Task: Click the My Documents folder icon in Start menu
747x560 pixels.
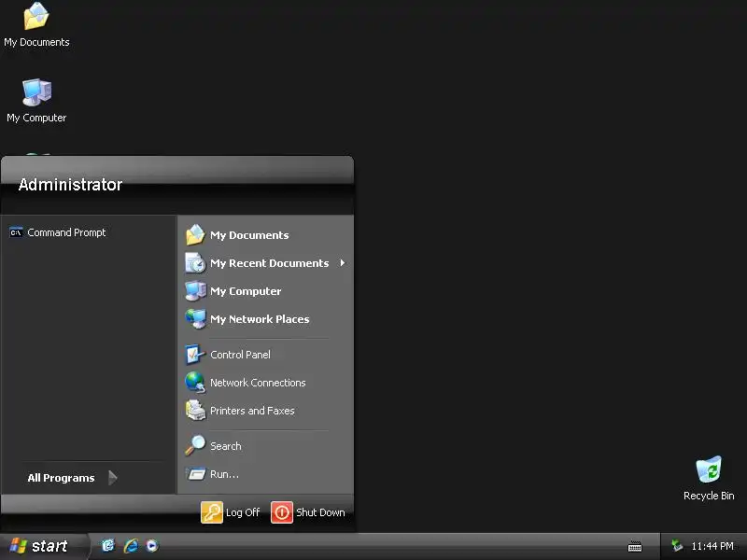Action: click(195, 235)
